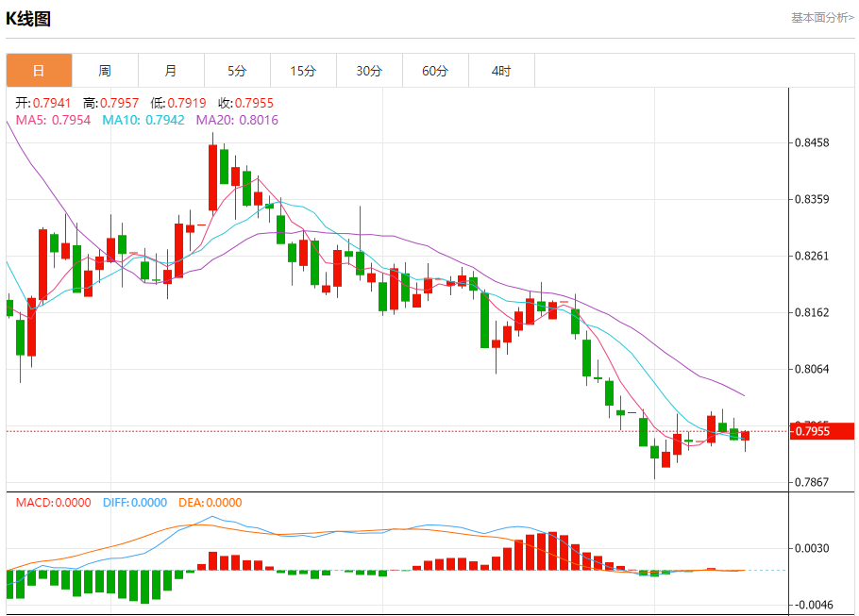Click the 0.0030 MACD axis label
859x616 pixels.
(x=812, y=549)
